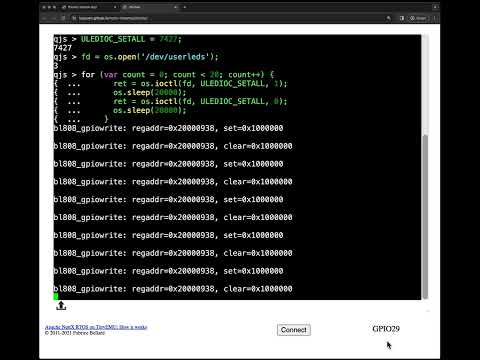Click the green terminal cursor block

click(x=56, y=296)
